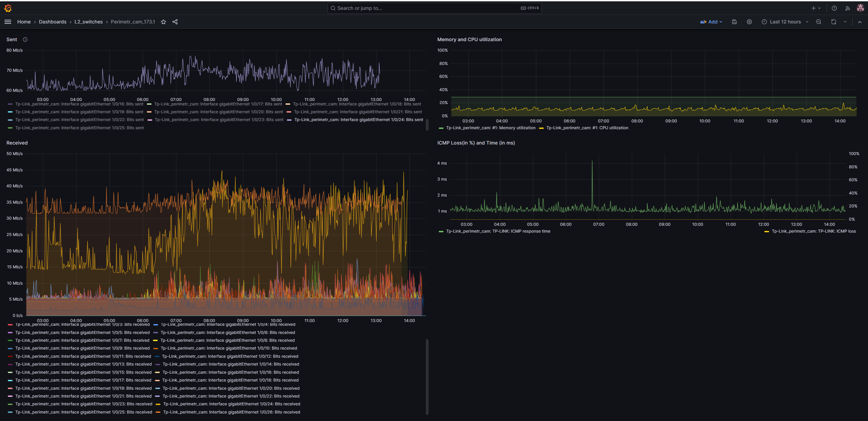This screenshot has height=421, width=868.
Task: Open the help question mark icon
Action: pos(834,8)
